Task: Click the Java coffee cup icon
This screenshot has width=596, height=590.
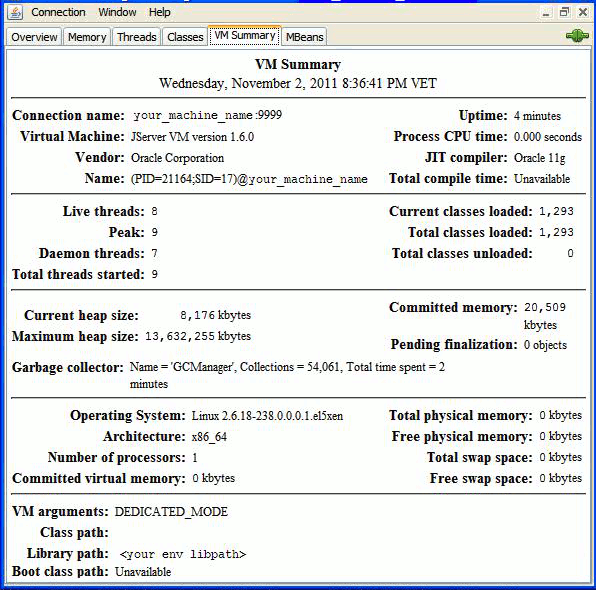Action: pyautogui.click(x=15, y=12)
